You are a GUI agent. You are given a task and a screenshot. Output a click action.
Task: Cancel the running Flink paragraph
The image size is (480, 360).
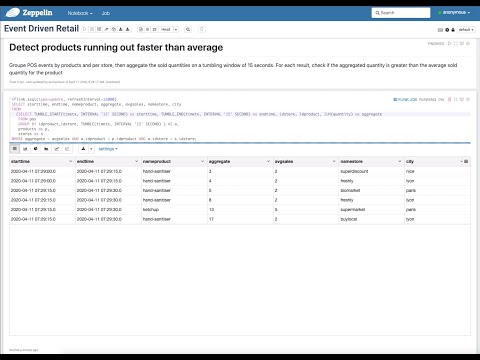point(449,99)
